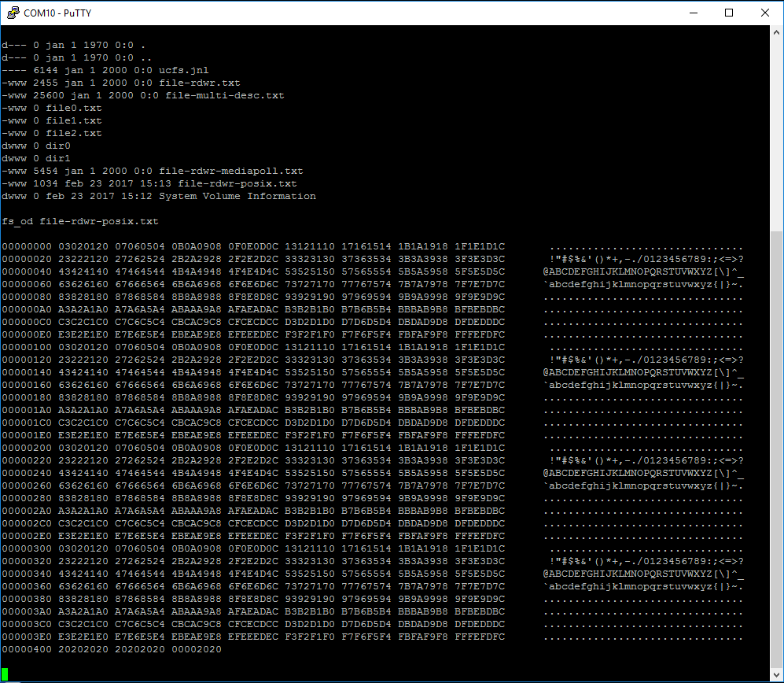Click the '00002020' value on the last line

coord(197,649)
